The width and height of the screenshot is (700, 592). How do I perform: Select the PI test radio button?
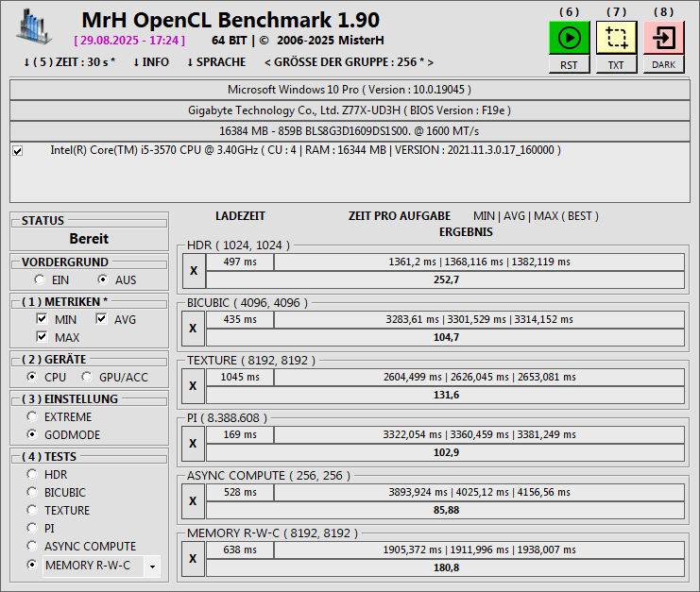point(32,528)
